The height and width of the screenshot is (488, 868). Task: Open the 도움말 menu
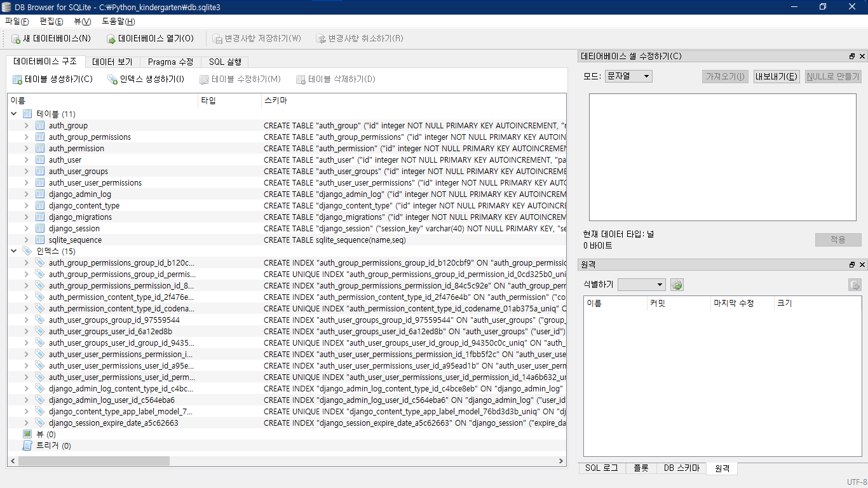click(x=118, y=21)
